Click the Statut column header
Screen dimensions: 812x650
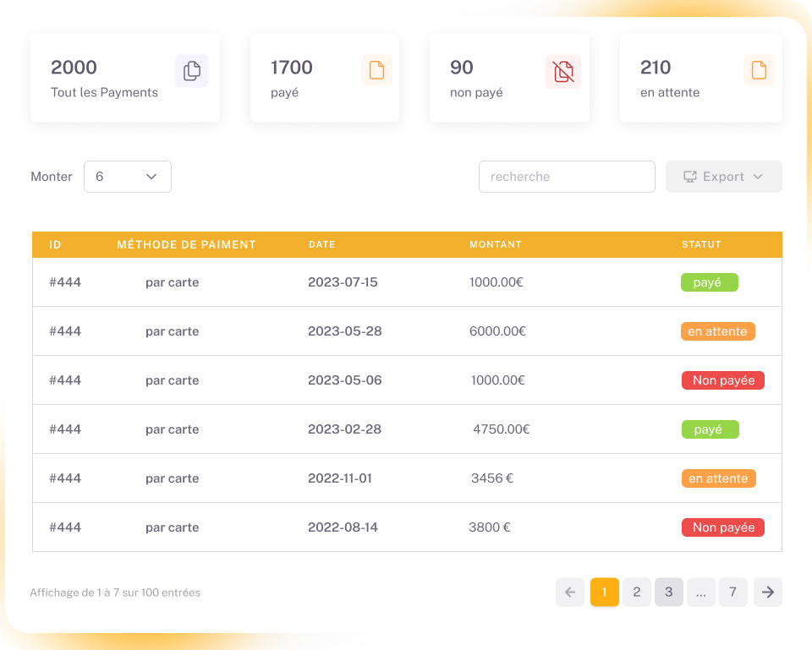pyautogui.click(x=701, y=244)
